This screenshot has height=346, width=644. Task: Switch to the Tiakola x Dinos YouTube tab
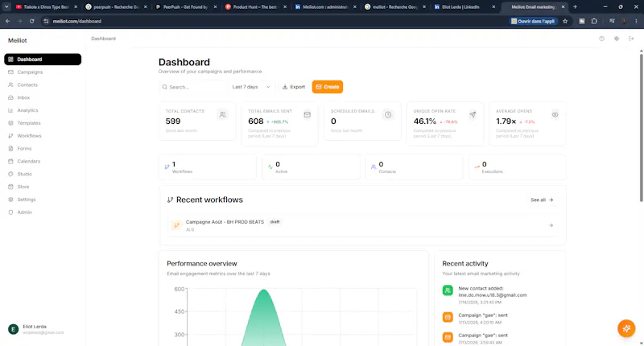47,7
